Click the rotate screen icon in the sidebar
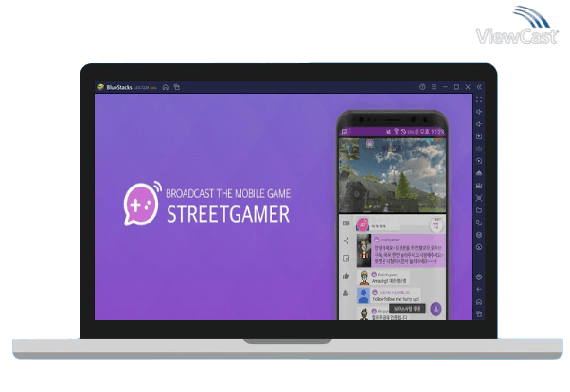This screenshot has height=392, width=570. (x=479, y=223)
